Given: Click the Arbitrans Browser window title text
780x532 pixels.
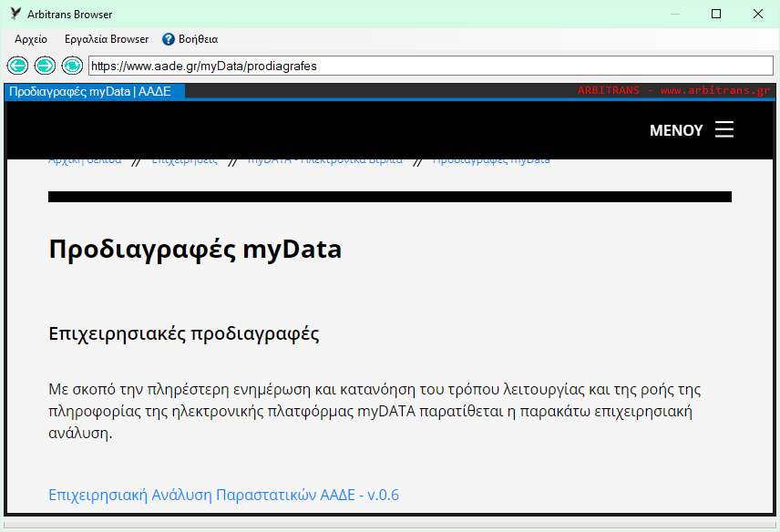Looking at the screenshot, I should [x=69, y=15].
